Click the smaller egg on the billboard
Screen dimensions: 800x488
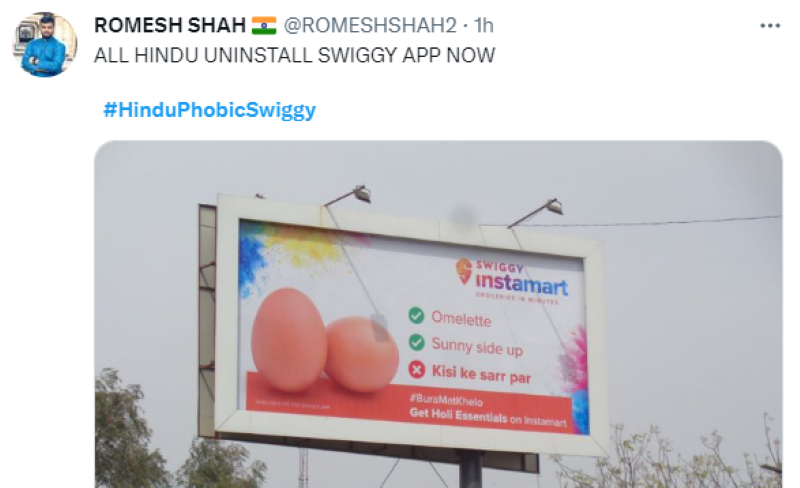[362, 354]
